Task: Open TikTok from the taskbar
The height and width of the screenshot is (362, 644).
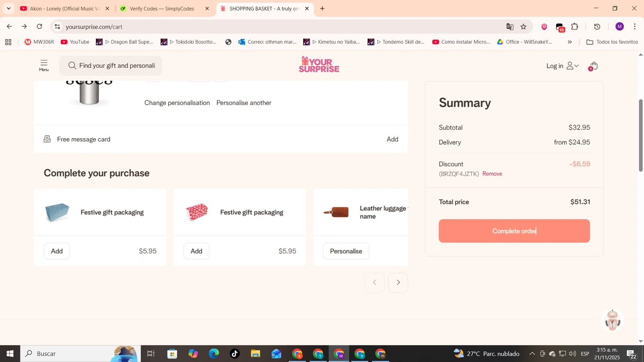Action: 235,354
